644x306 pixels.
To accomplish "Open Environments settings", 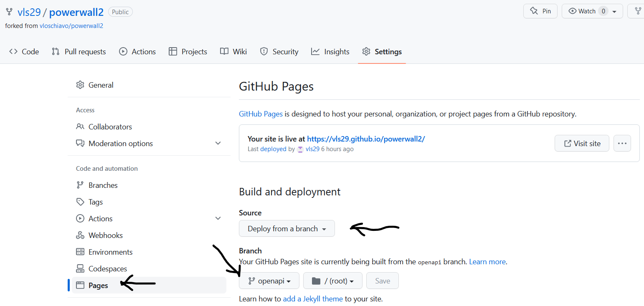I will (149, 252).
